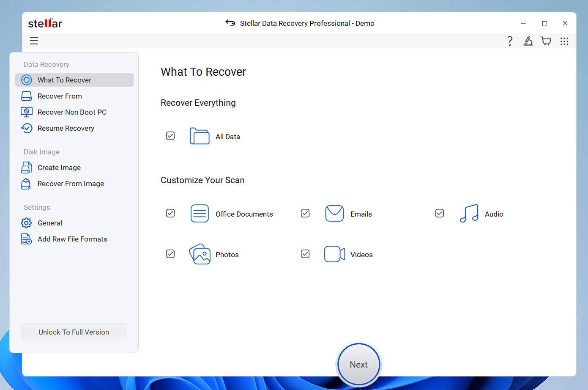Click the Recover Non Boot PC monitor icon
588x390 pixels.
27,112
